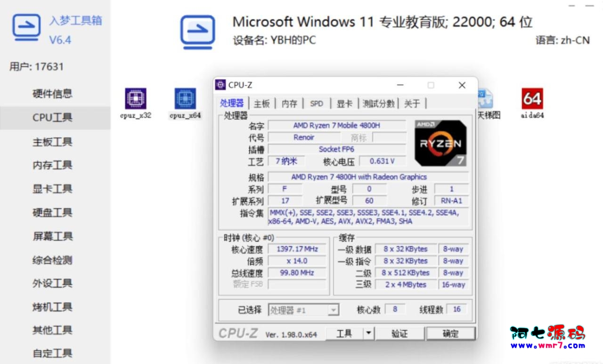This screenshot has height=364, width=603.
Task: Open 显卡工具 in the sidebar
Action: 52,189
